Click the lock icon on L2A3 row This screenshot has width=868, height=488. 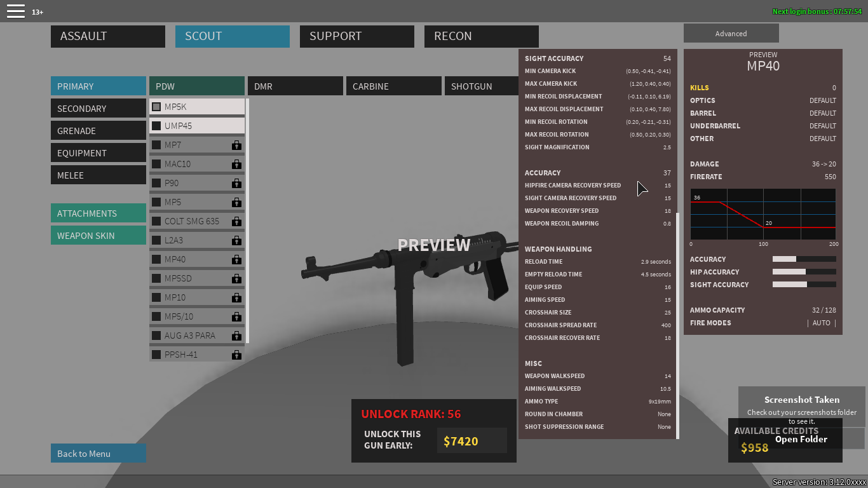pos(236,240)
